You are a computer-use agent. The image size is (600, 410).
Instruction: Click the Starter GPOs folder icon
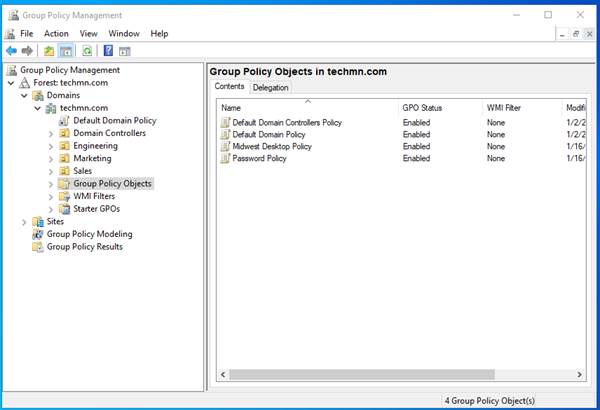click(x=64, y=209)
